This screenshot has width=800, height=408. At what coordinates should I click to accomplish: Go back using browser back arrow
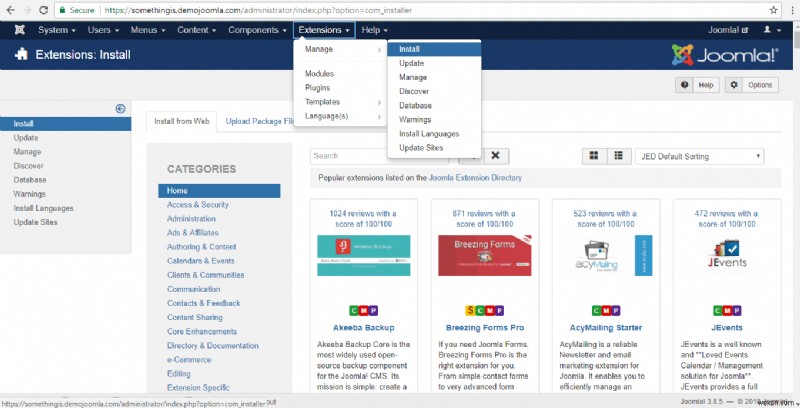tap(11, 10)
